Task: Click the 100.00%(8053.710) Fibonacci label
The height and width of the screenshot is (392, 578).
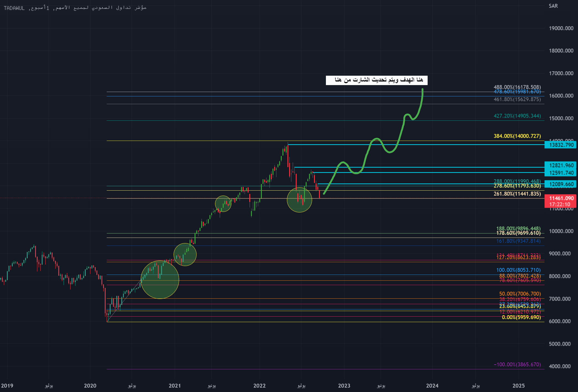Action: tap(518, 270)
